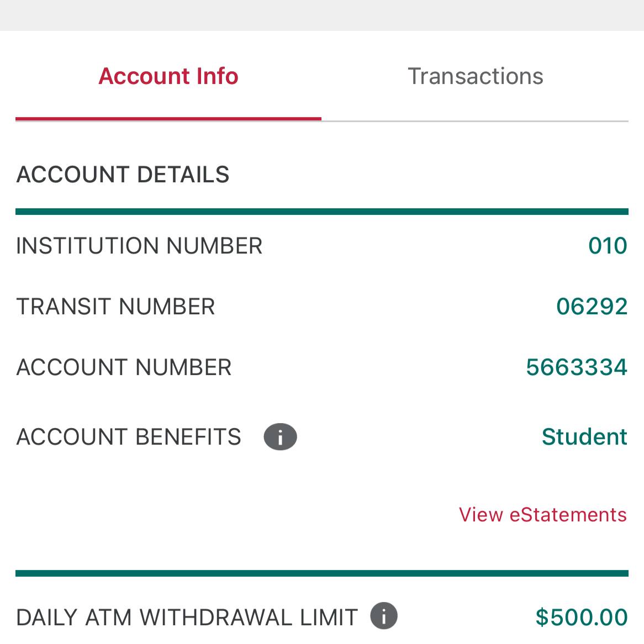The height and width of the screenshot is (644, 644).
Task: Tap the institution number 010
Action: [x=608, y=246]
